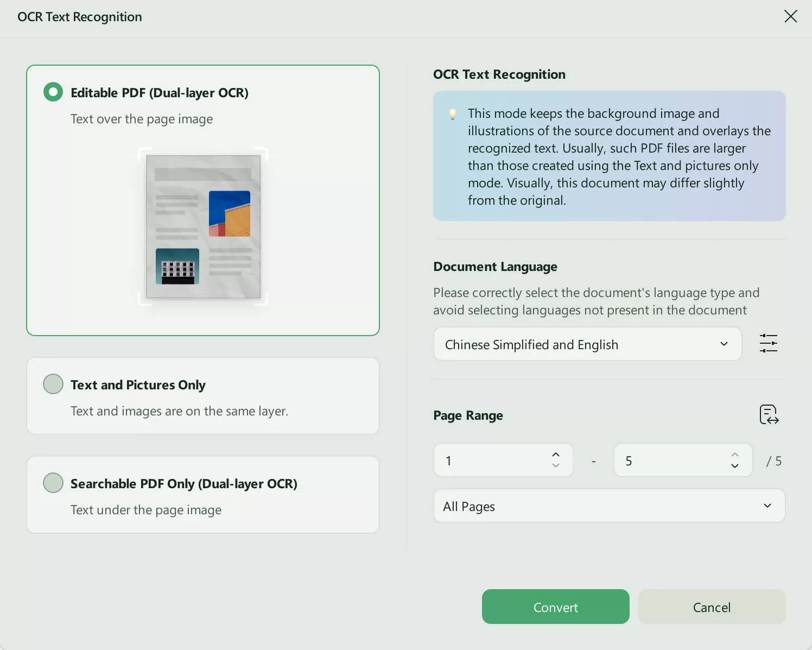
Task: Expand the All Pages selector
Action: (609, 506)
